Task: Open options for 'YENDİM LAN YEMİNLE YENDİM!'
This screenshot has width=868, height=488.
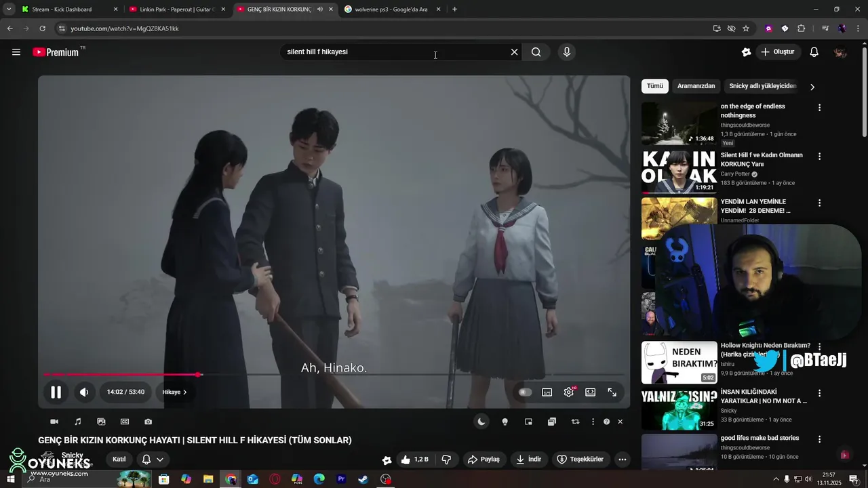Action: click(819, 203)
